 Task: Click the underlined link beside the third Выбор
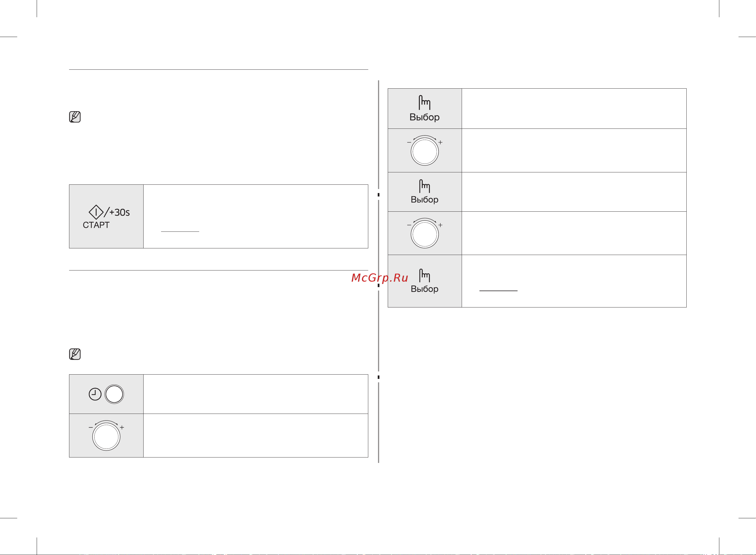pyautogui.click(x=499, y=291)
